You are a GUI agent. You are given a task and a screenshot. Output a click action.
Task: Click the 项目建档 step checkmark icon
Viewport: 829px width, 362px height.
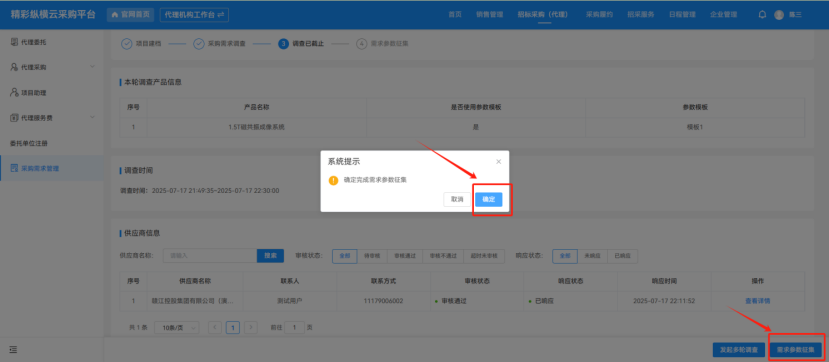126,44
